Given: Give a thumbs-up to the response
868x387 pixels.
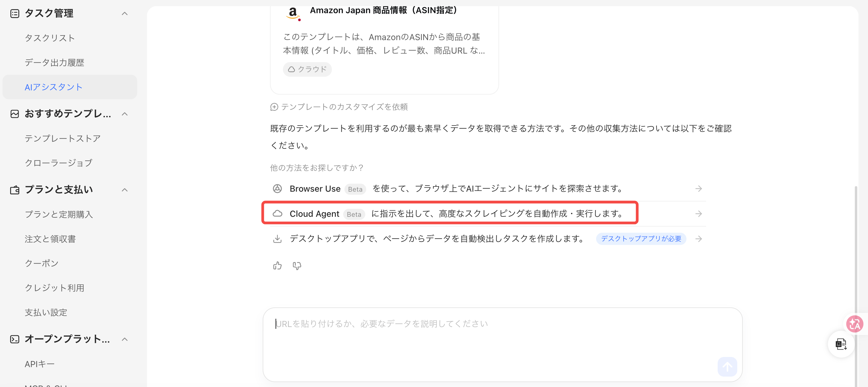Looking at the screenshot, I should (277, 266).
